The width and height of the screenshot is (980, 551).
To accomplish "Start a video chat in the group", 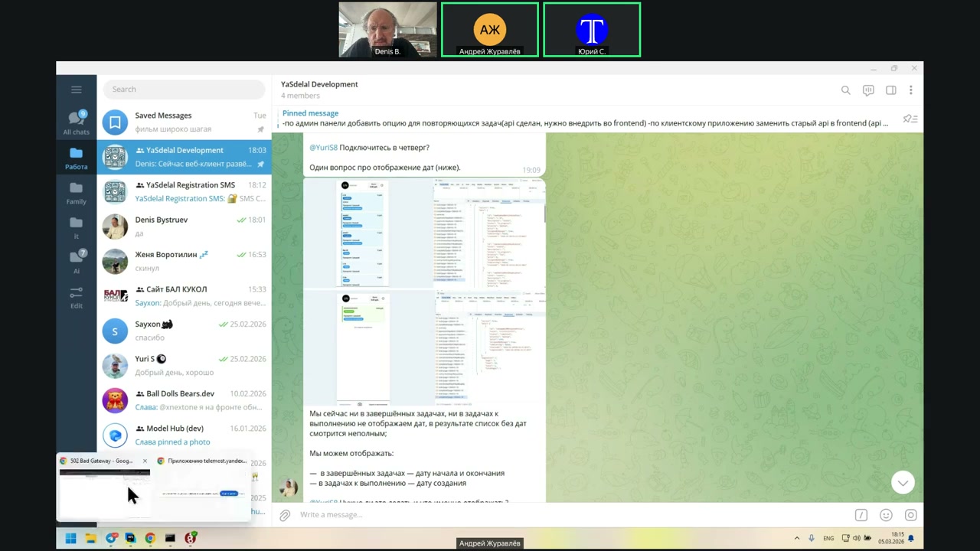I will pyautogui.click(x=868, y=90).
